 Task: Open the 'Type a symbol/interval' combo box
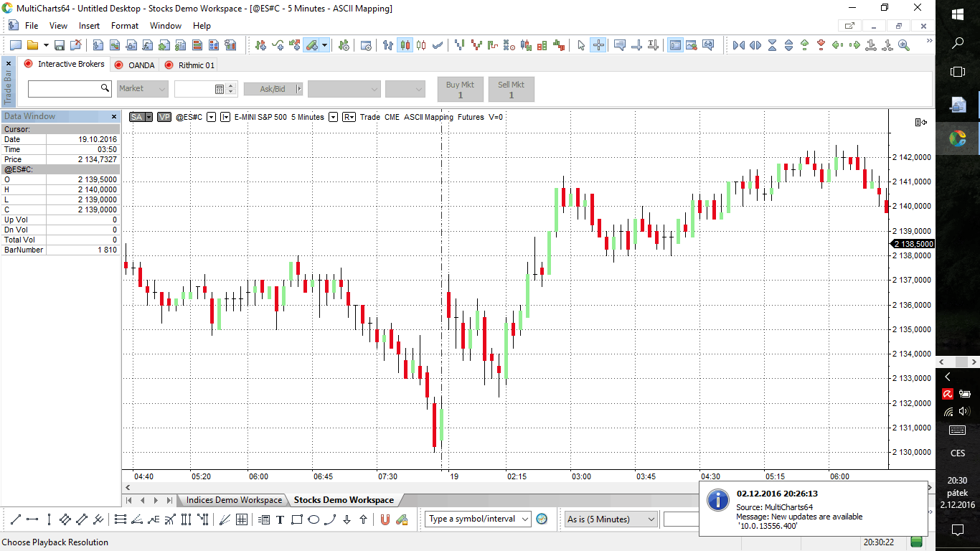[479, 519]
